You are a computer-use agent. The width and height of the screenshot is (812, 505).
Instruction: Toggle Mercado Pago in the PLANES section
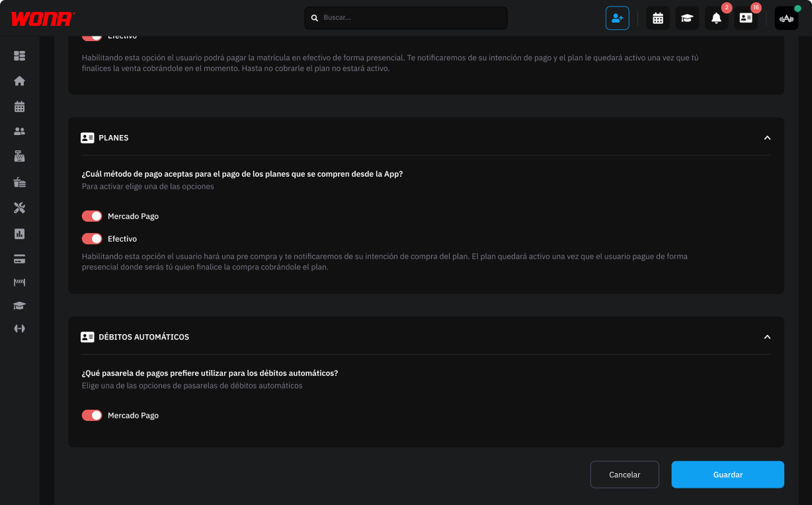[92, 216]
